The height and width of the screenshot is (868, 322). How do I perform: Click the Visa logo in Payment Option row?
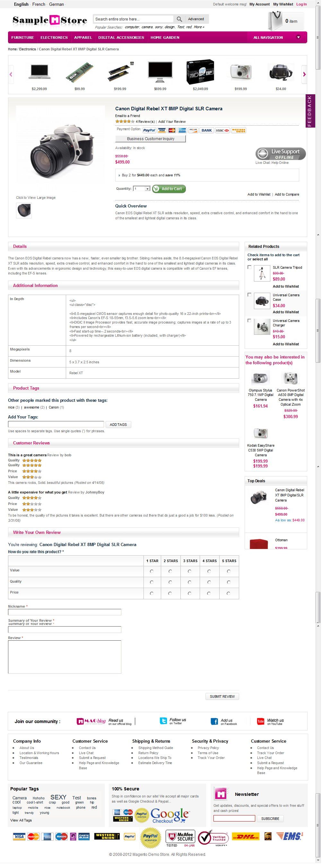click(x=162, y=131)
